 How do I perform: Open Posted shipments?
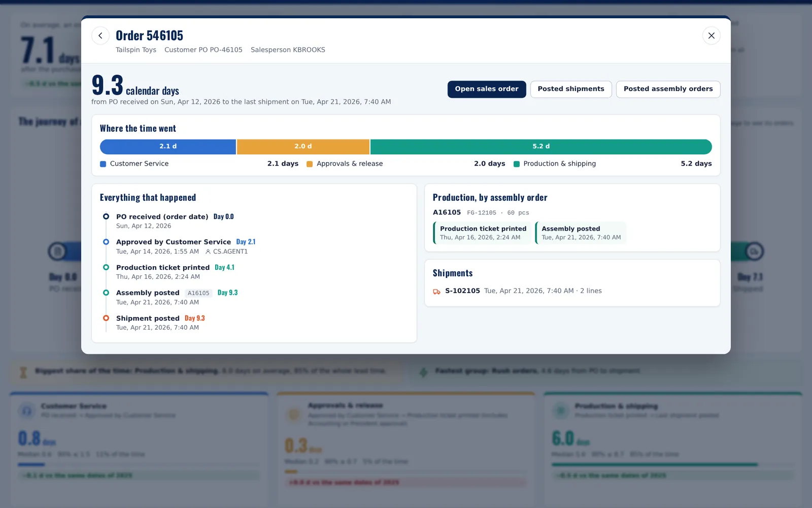click(571, 89)
